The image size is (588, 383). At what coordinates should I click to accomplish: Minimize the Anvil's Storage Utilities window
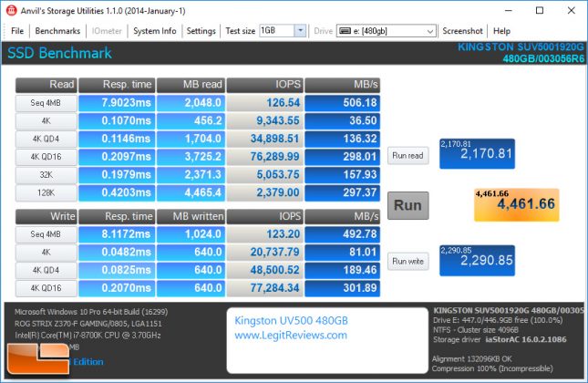(x=509, y=11)
